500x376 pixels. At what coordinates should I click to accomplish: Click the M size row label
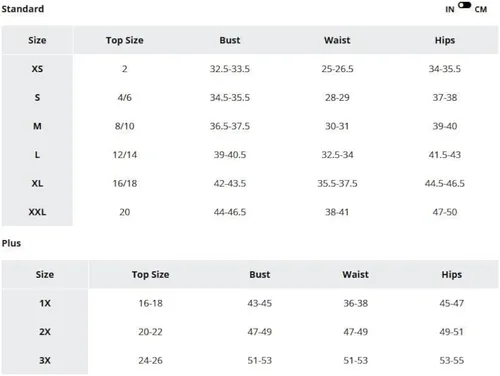point(37,126)
